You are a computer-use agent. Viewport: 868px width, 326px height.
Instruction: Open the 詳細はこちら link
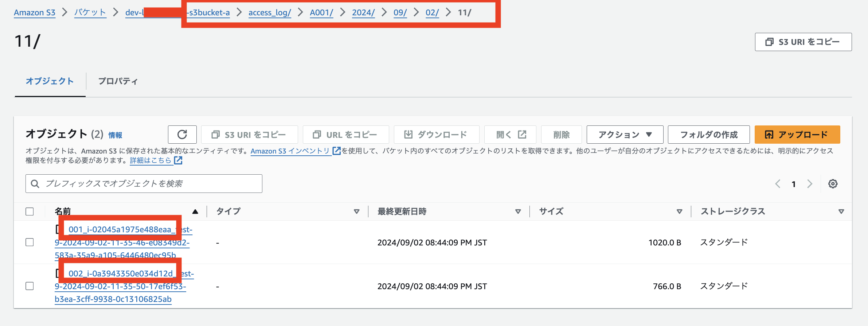(x=150, y=160)
